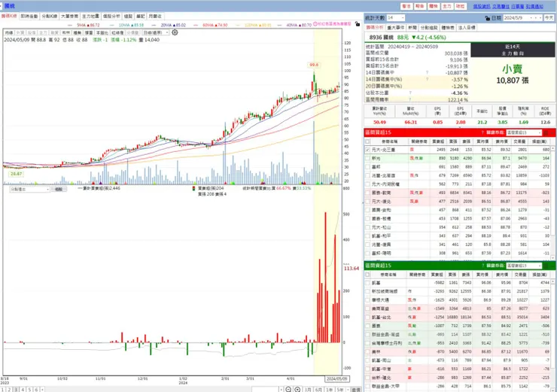Expand page list arrow after page 6
This screenshot has width=557, height=392.
coord(42,390)
